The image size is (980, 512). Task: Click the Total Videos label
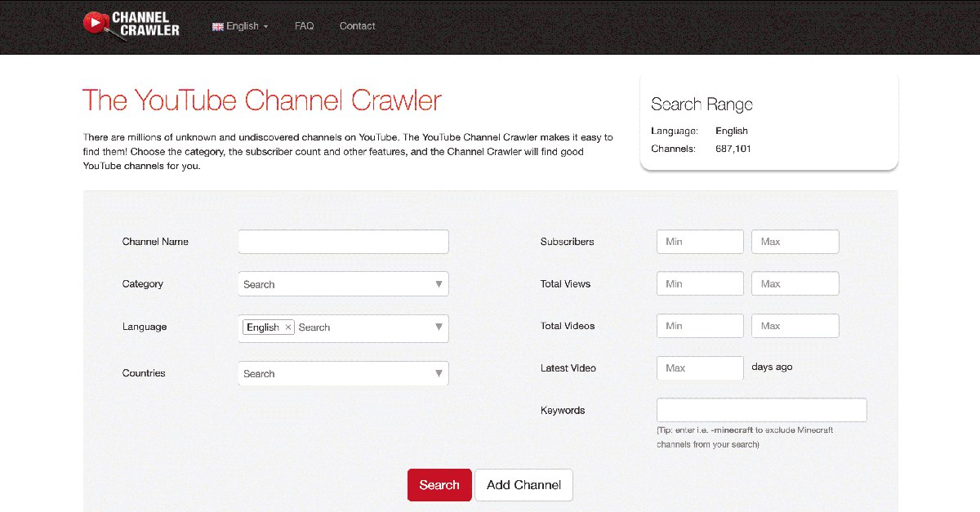pos(568,326)
